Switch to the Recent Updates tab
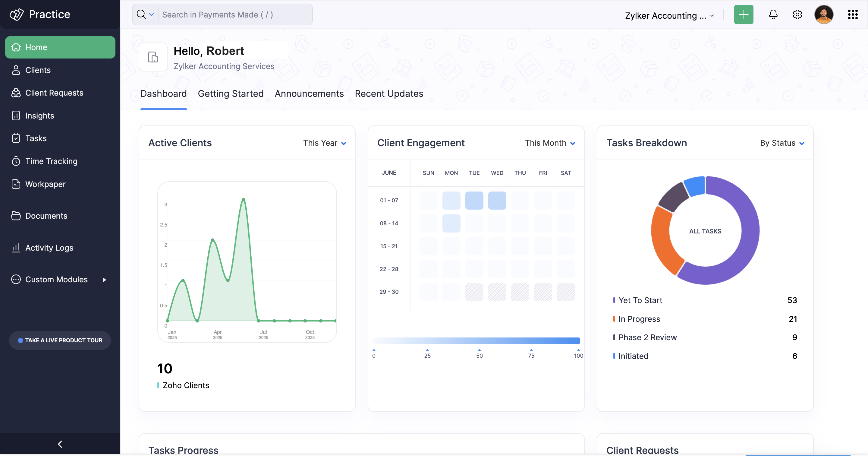The height and width of the screenshot is (456, 868). point(389,94)
